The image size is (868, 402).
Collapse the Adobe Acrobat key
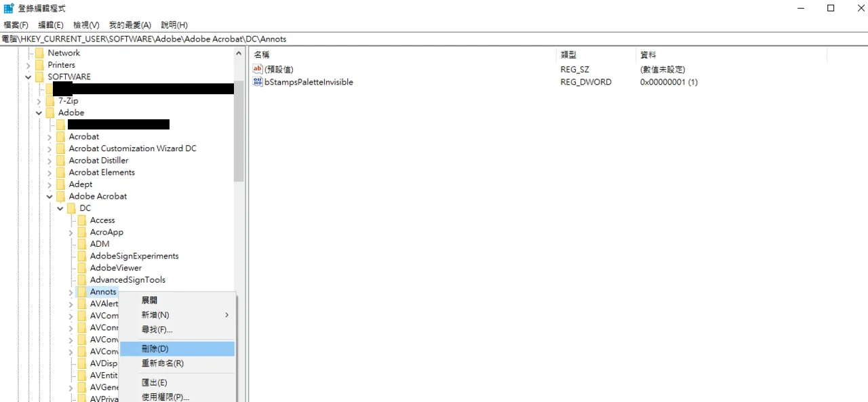click(x=50, y=197)
